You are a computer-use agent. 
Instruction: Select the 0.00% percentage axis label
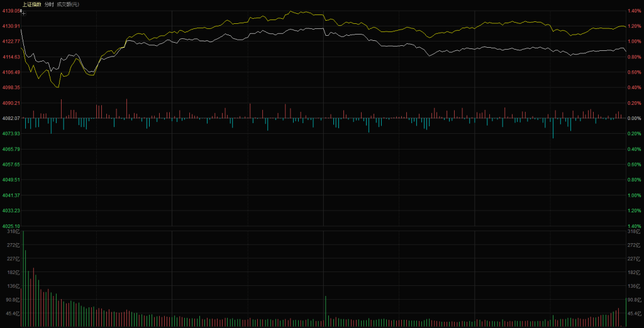pyautogui.click(x=635, y=118)
